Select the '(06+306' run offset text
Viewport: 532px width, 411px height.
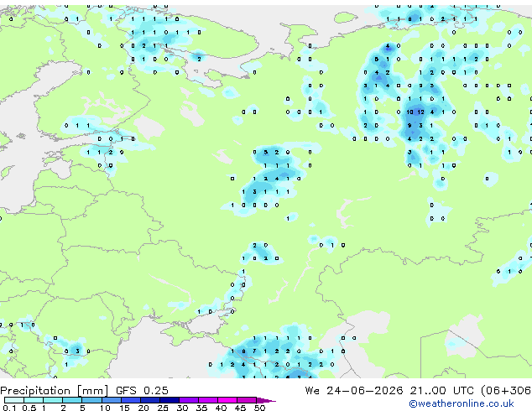pyautogui.click(x=506, y=391)
